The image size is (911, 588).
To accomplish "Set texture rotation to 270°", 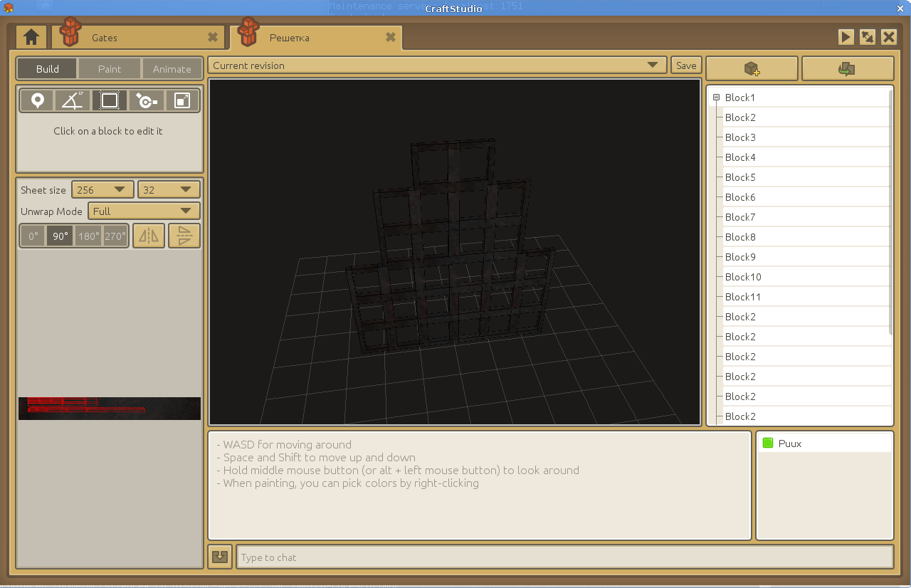I will [115, 236].
